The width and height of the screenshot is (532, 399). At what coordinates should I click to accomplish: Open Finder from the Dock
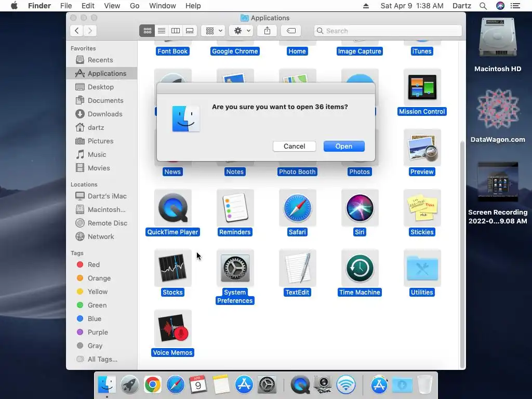click(107, 385)
